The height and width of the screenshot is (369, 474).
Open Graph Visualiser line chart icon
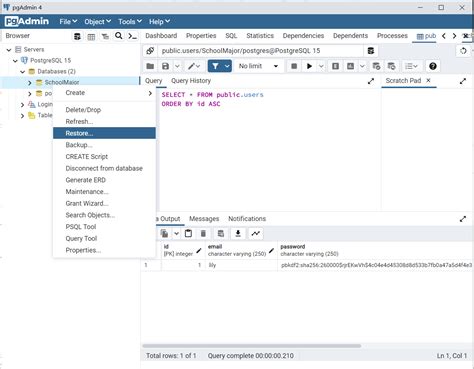point(256,233)
